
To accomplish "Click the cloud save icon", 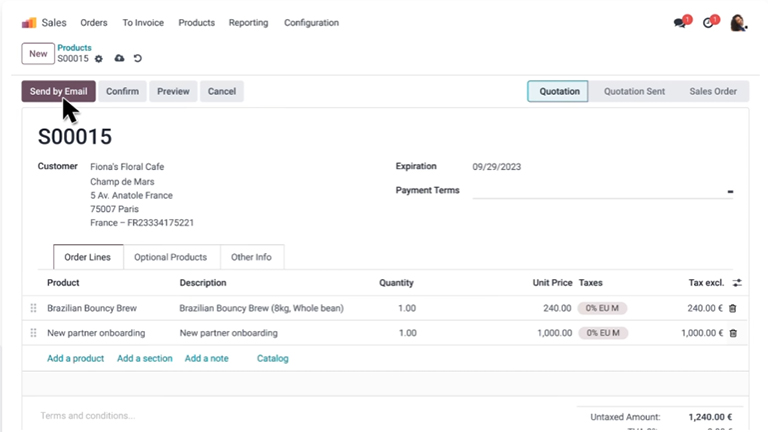I will (x=119, y=59).
